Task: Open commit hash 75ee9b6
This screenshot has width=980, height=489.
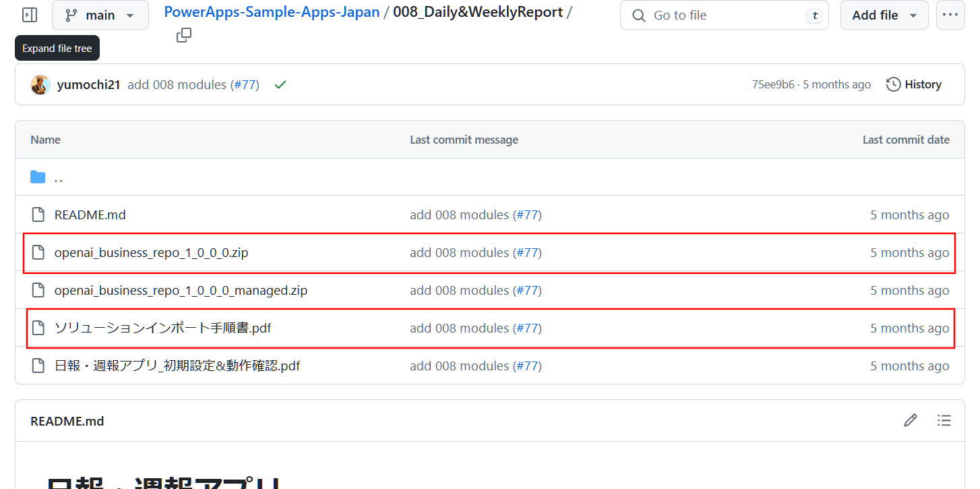Action: 773,85
